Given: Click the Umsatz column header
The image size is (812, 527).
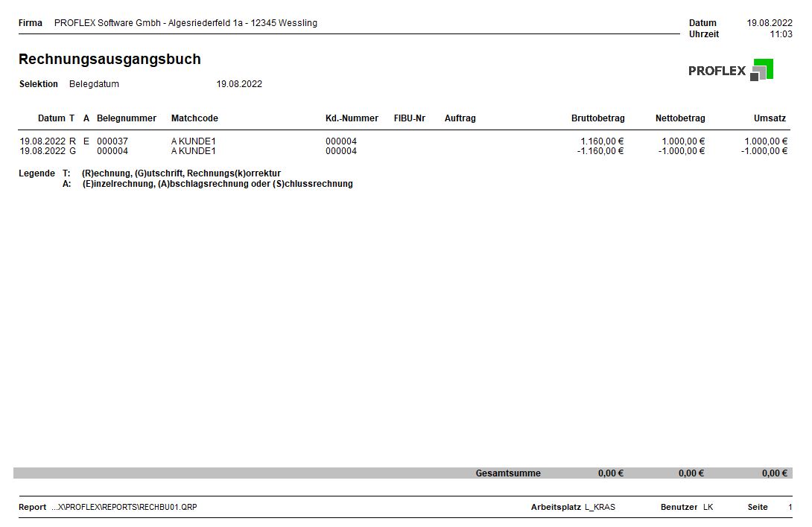Looking at the screenshot, I should [x=770, y=118].
